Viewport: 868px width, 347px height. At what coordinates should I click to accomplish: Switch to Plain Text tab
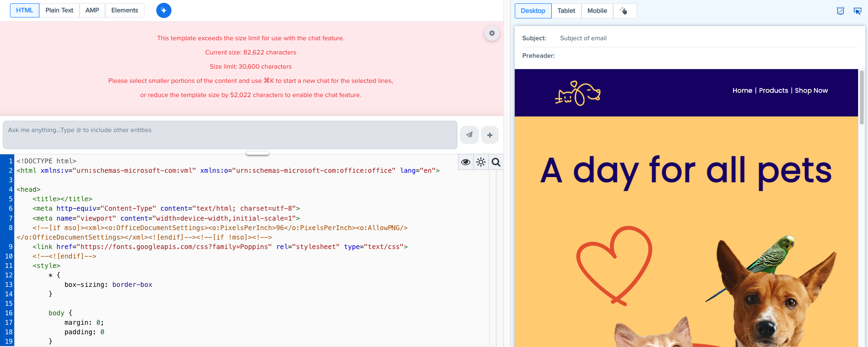pos(59,10)
